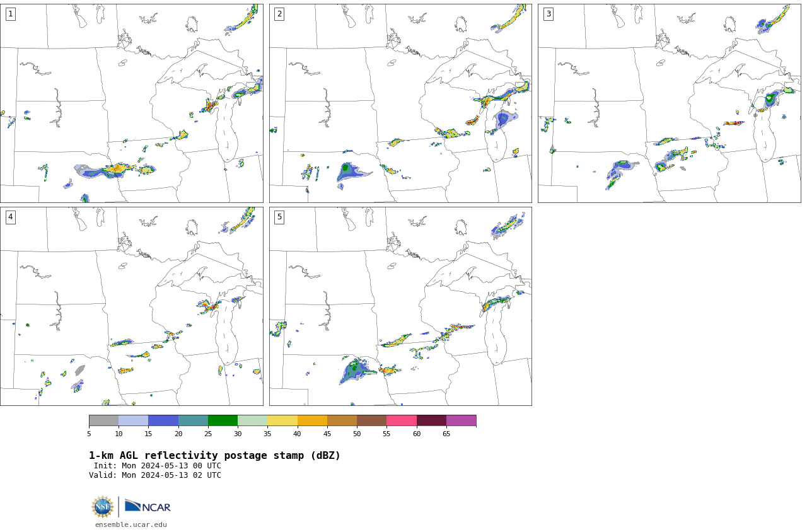Open ensemble member 4 reflectivity map
807x532 pixels.
click(131, 306)
